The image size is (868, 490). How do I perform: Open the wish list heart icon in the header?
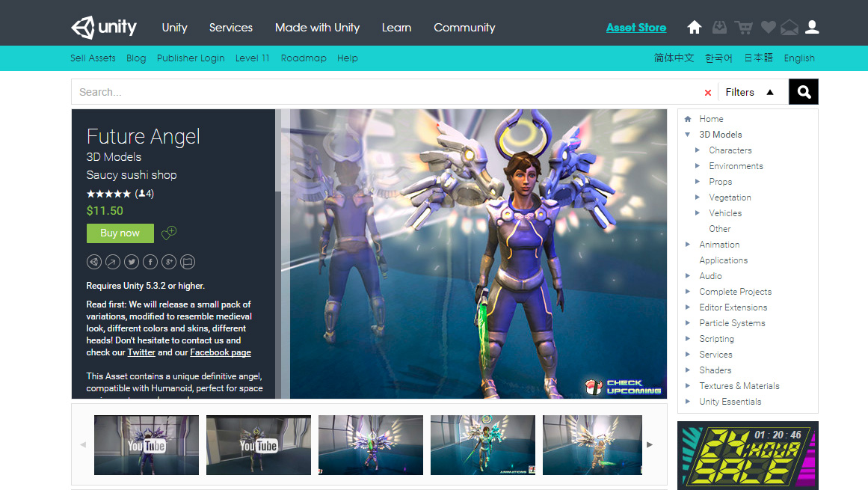click(769, 27)
